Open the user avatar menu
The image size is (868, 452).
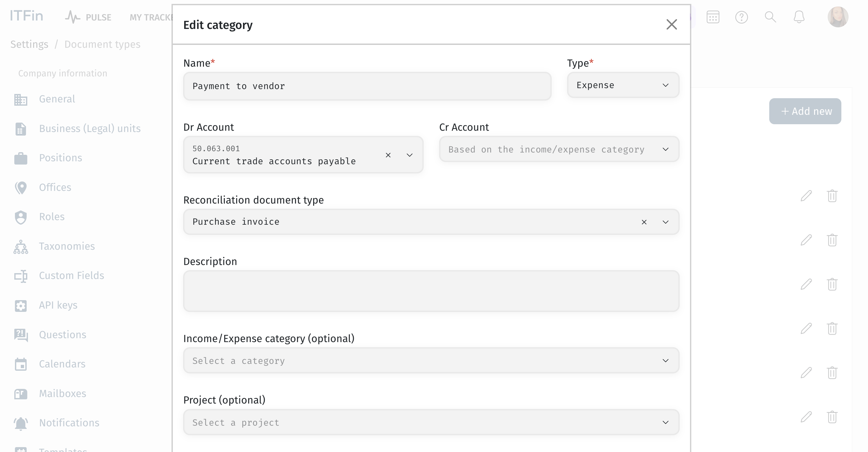(838, 17)
